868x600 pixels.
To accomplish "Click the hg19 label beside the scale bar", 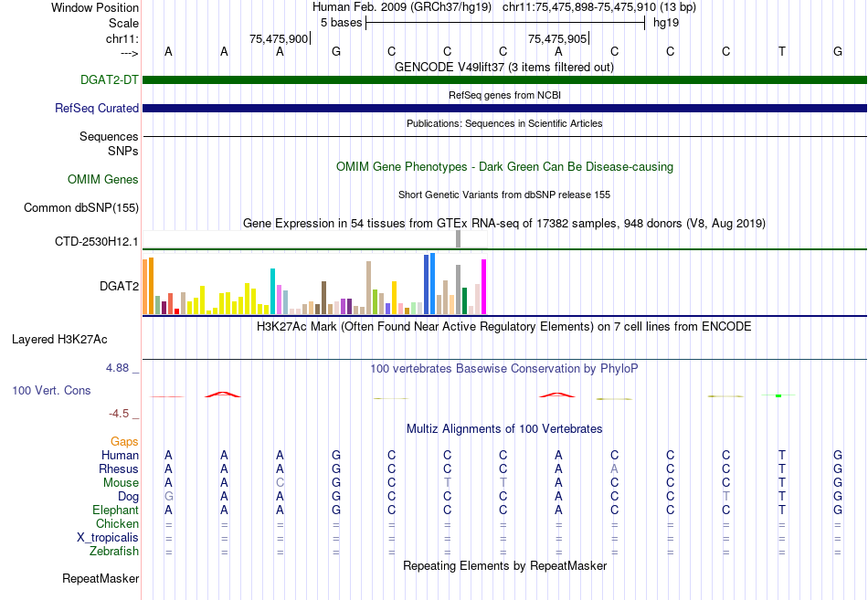I will pyautogui.click(x=666, y=23).
